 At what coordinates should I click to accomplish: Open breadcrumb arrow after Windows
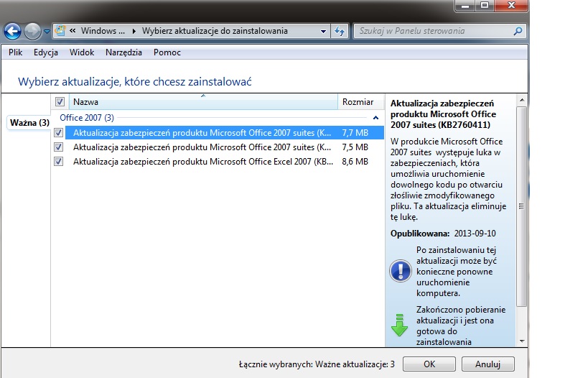pyautogui.click(x=134, y=31)
